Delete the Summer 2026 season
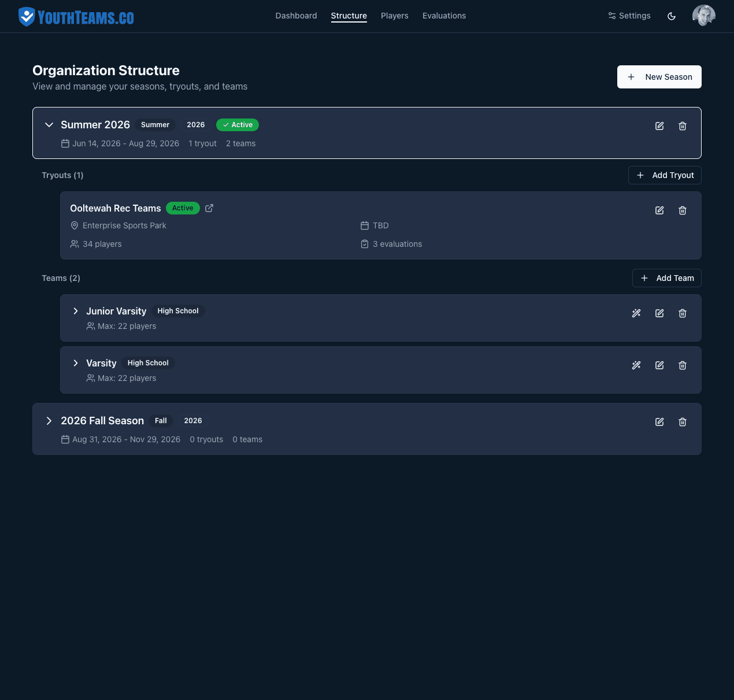 click(x=683, y=126)
